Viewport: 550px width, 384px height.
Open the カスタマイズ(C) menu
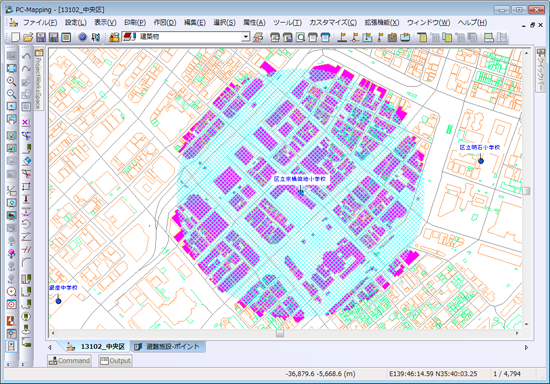pos(333,23)
